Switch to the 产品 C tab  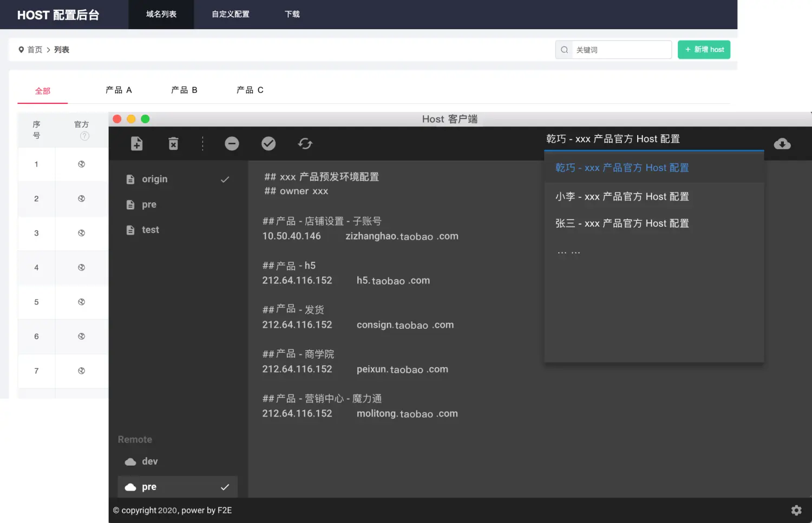tap(250, 90)
